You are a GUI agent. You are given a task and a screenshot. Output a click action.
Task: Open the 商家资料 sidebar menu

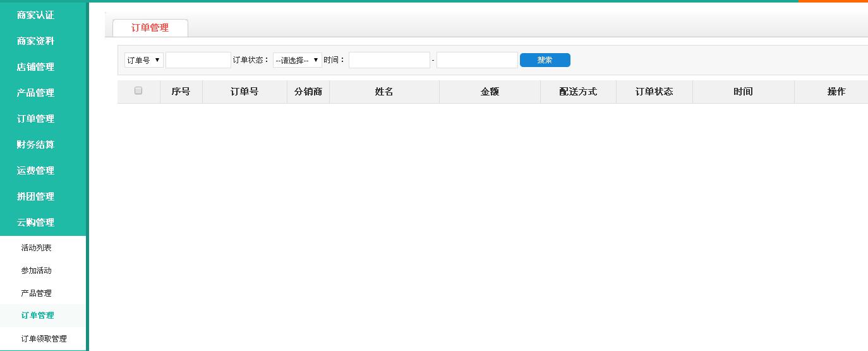[x=36, y=41]
